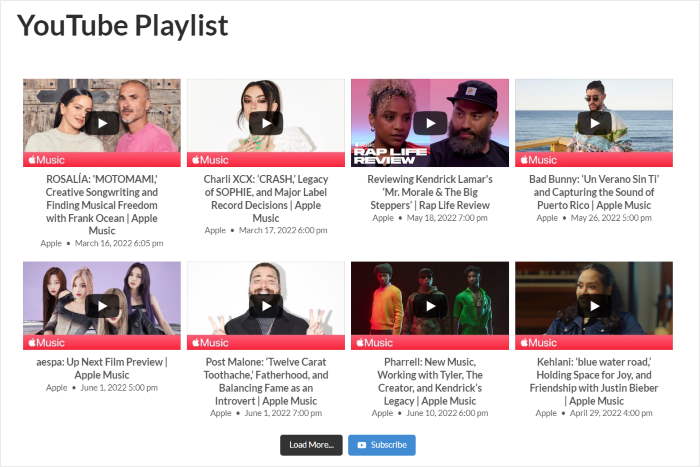Play the ROSALÍA MOTOMAMI video

[102, 123]
